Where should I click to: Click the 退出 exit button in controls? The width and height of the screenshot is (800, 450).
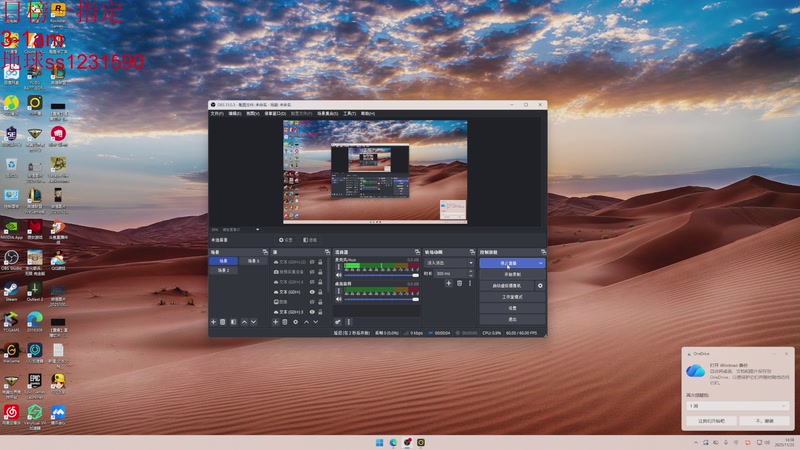tap(511, 319)
